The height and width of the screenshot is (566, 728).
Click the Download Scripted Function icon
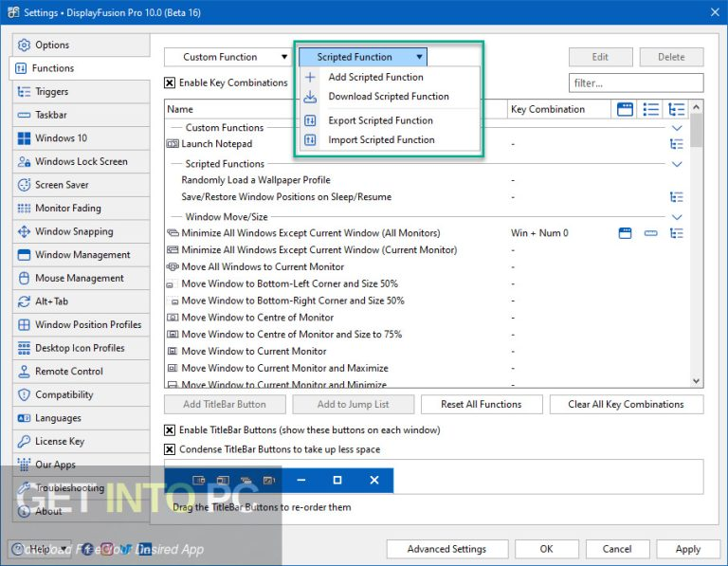(310, 97)
